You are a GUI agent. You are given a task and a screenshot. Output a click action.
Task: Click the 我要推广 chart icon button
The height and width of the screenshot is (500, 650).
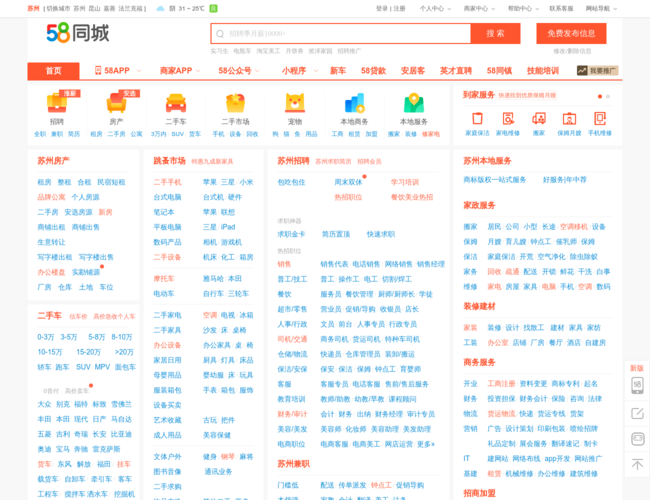(597, 70)
